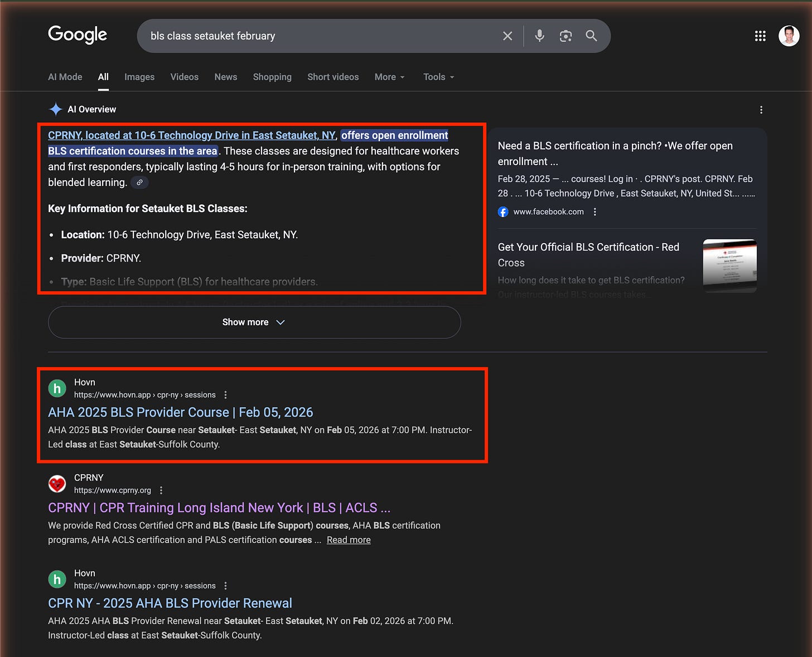Click the Hovn favicon beside the first result
812x657 pixels.
57,388
